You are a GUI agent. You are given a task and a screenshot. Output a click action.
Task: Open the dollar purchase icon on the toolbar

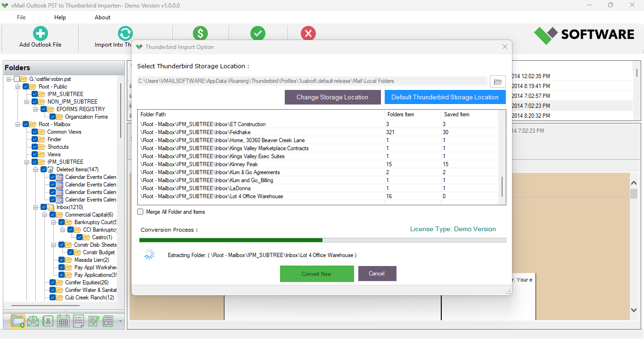pyautogui.click(x=200, y=32)
